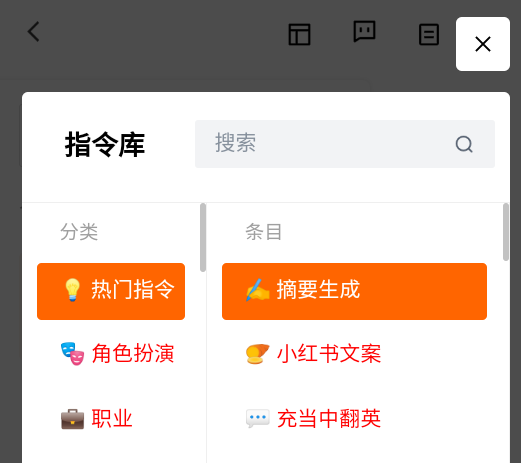This screenshot has height=463, width=521.
Task: Click the entries list scrollbar
Action: click(506, 232)
